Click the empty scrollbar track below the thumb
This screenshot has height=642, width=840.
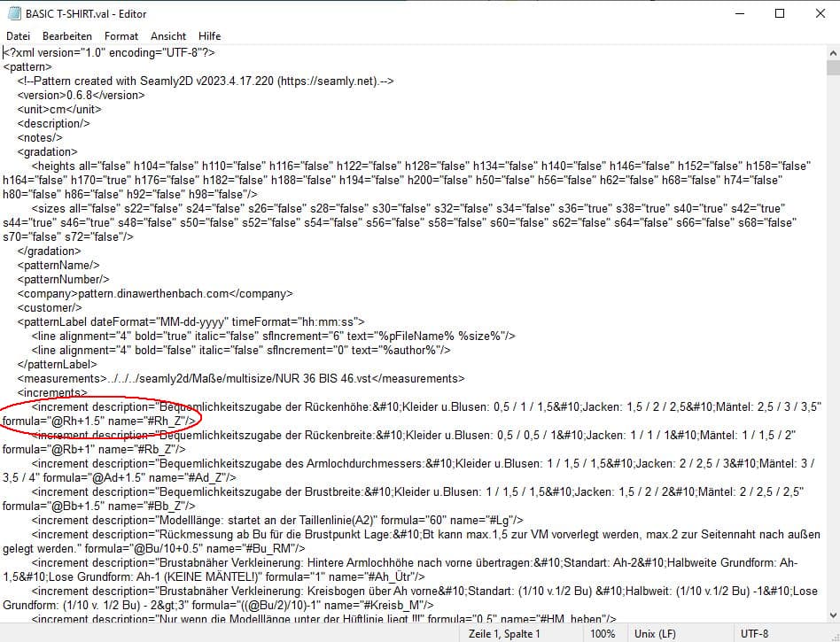tap(832, 354)
